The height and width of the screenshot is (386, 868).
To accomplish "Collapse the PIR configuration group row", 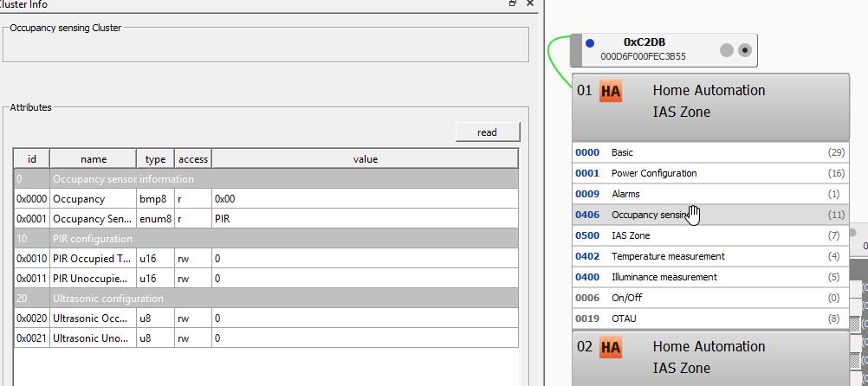I will (266, 238).
